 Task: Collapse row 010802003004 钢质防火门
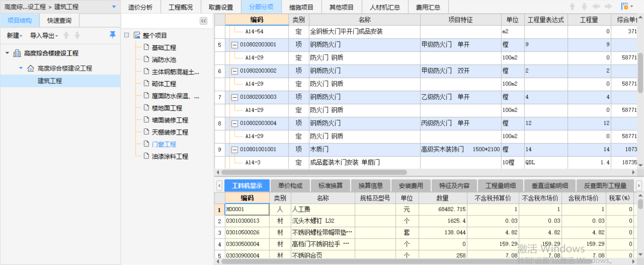pos(235,123)
